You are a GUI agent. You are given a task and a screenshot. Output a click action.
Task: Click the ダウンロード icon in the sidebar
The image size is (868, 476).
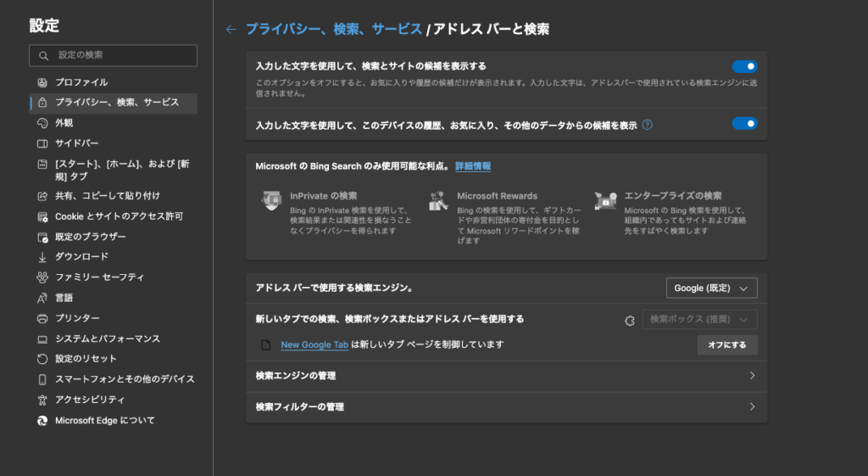42,257
